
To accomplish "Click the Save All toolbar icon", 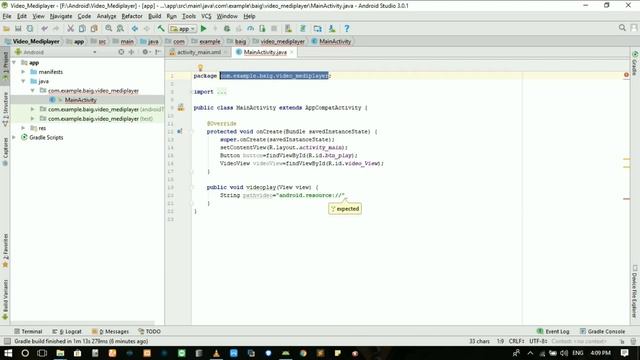I will (x=18, y=29).
